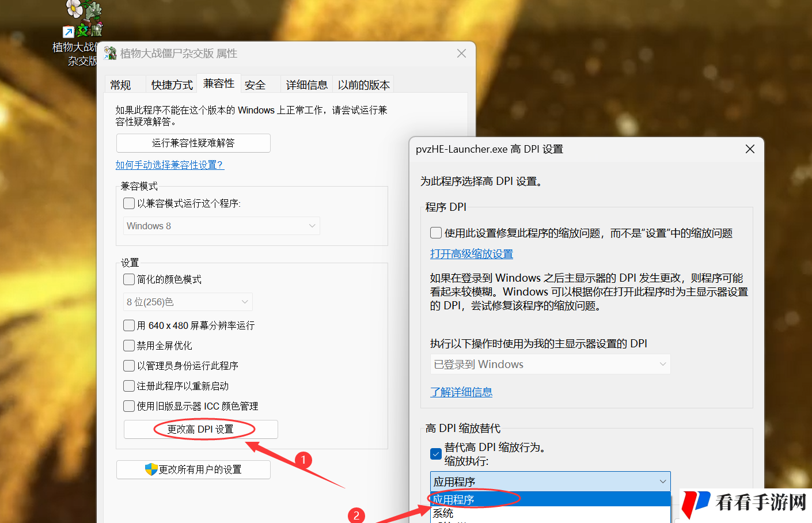Image resolution: width=812 pixels, height=523 pixels.
Task: Click the 更改高 DPI 设置 button
Action: (201, 429)
